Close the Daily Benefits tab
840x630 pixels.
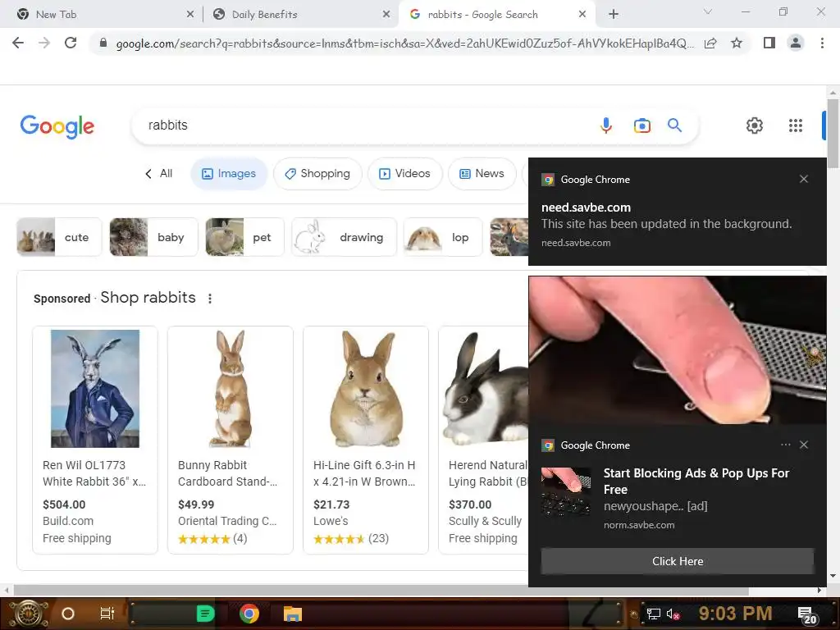pyautogui.click(x=386, y=15)
